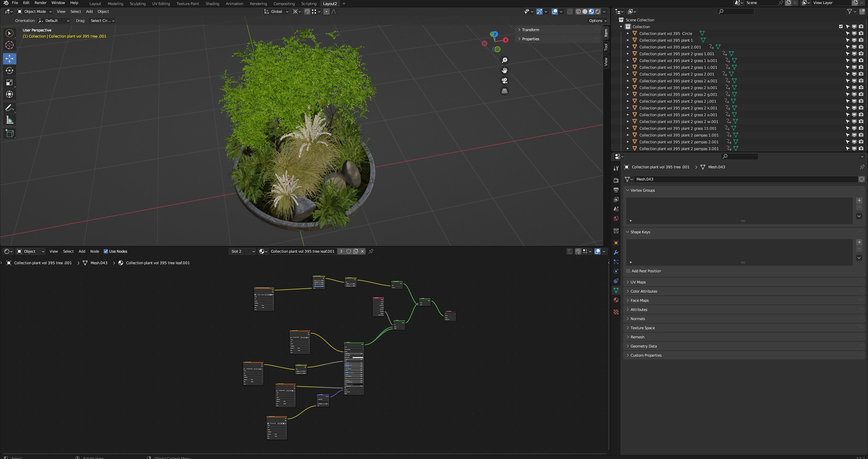Open the Item sidebar tab

point(606,33)
